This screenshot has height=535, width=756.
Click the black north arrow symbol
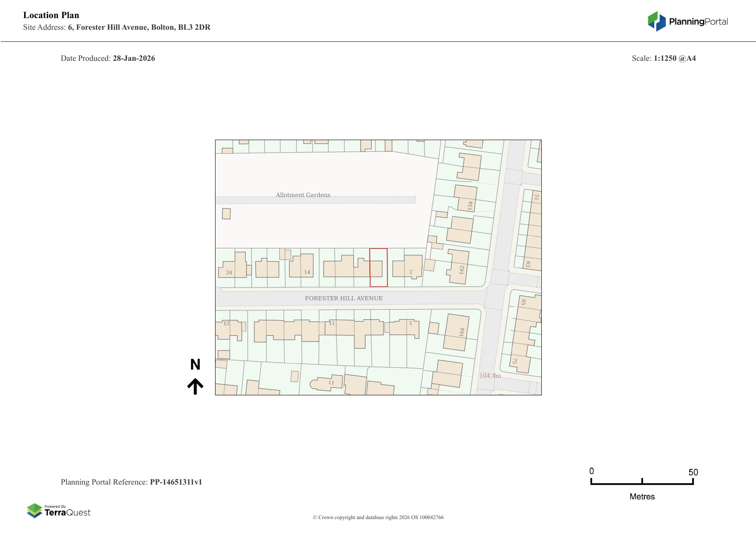coord(195,386)
